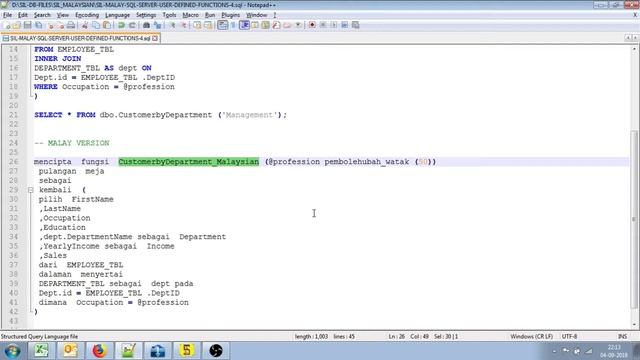Open the Plugins menu
Image resolution: width=640 pixels, height=360 pixels.
pyautogui.click(x=231, y=15)
